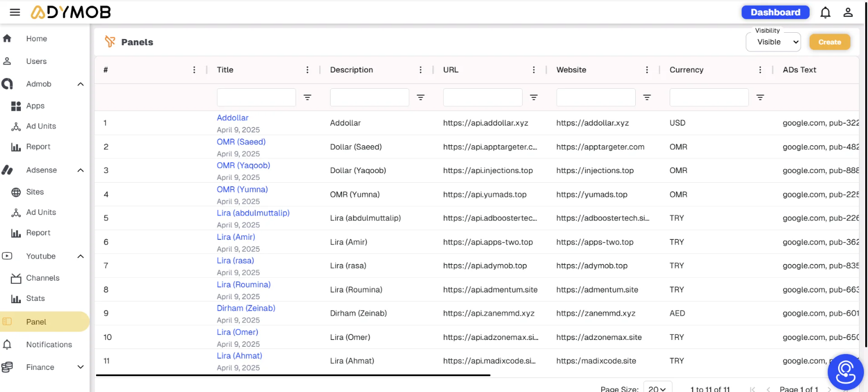
Task: Click the filter icon beside the Title filter box
Action: [x=307, y=97]
